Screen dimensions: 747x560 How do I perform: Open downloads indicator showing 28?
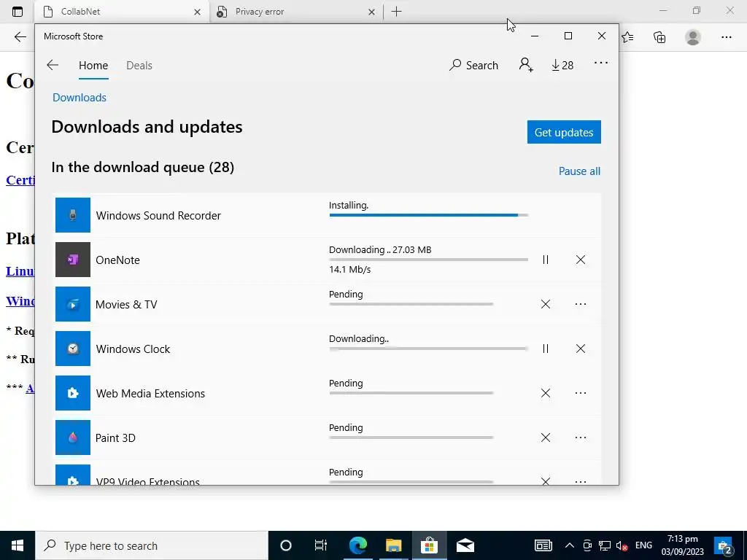tap(562, 65)
